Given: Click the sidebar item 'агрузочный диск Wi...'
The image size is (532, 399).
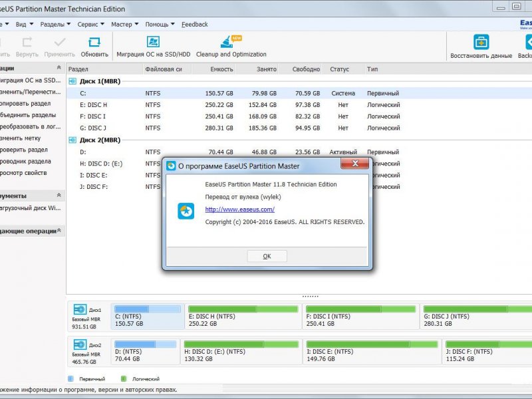Looking at the screenshot, I should [x=31, y=208].
